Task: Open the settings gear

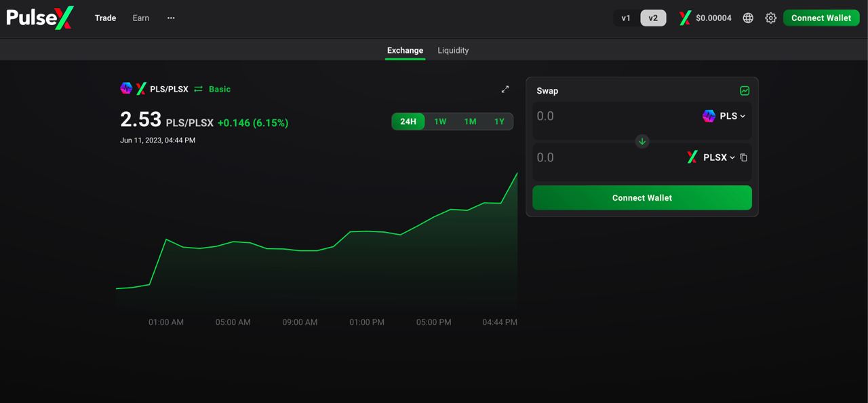Action: (771, 18)
